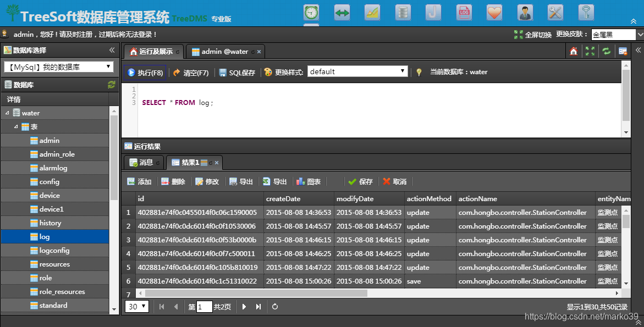
Task: Select the alarmlog table
Action: (53, 168)
